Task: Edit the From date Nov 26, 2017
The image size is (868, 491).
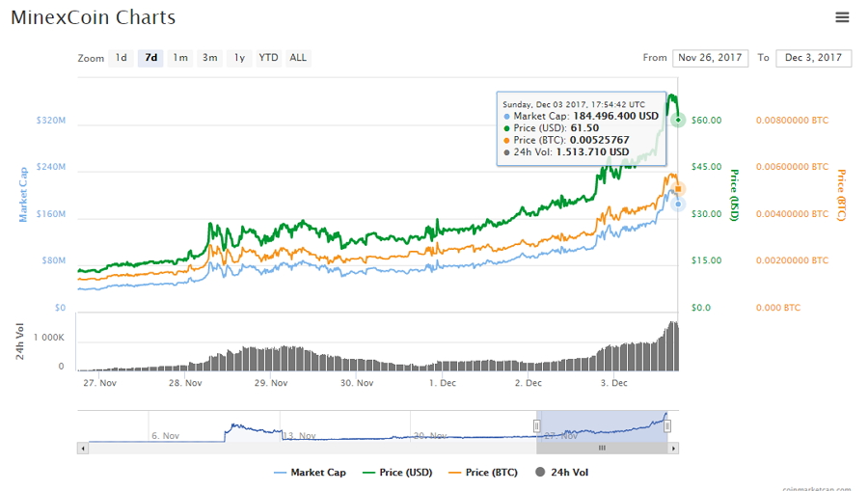Action: click(x=710, y=58)
